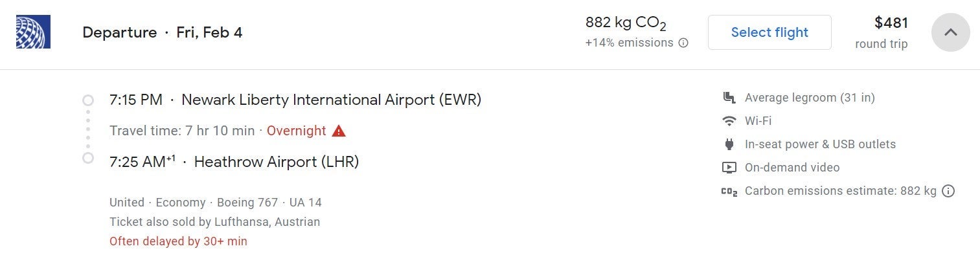Screen dimensions: 980x255
Task: Click the 882 kg CO2 emissions label
Action: click(x=626, y=23)
